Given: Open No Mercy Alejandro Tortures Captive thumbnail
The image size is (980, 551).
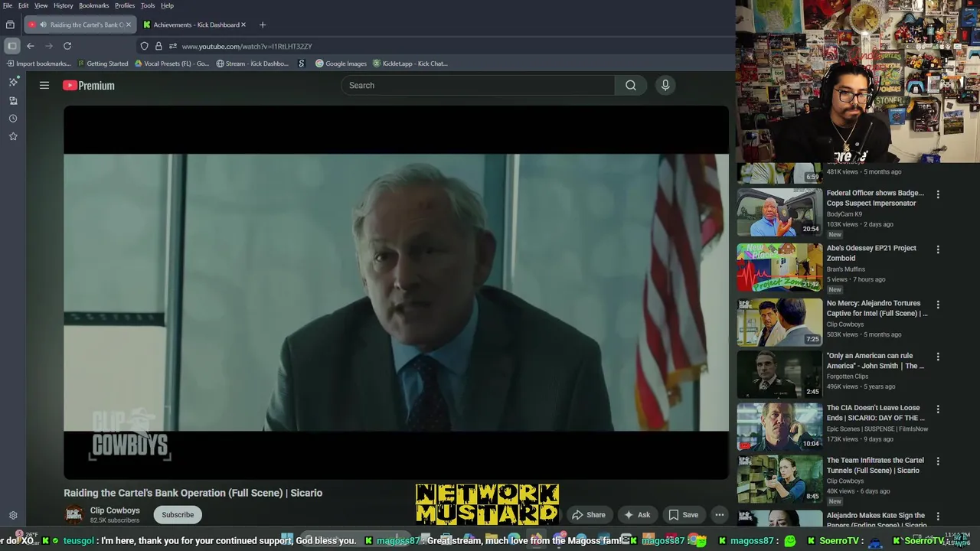Looking at the screenshot, I should point(779,322).
